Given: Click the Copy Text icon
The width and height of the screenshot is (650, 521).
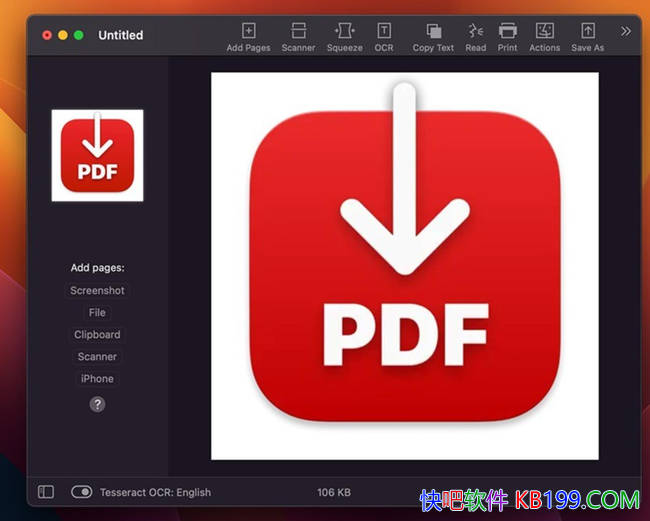Looking at the screenshot, I should click(x=433, y=31).
